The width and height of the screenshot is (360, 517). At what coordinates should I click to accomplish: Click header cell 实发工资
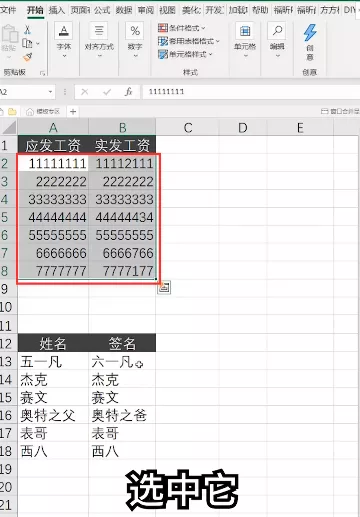[x=122, y=145]
